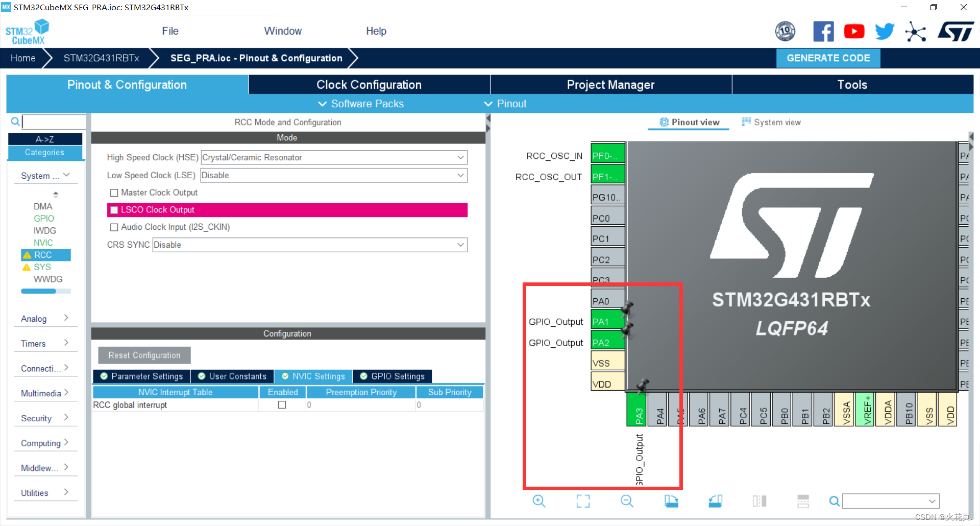Switch to Clock Configuration tab
This screenshot has height=526, width=980.
tap(369, 85)
